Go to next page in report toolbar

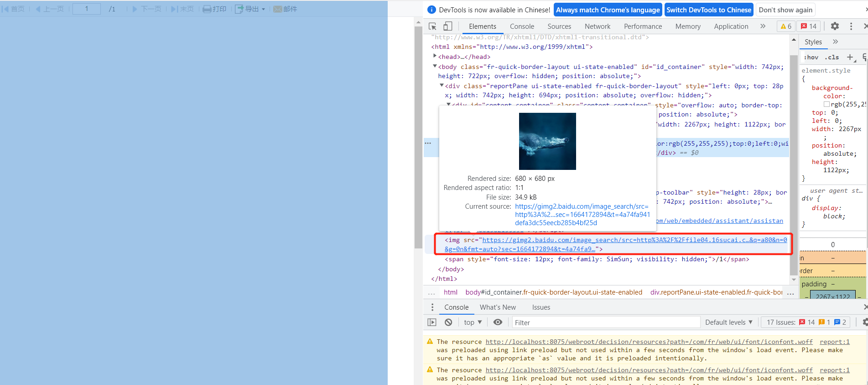[x=146, y=9]
